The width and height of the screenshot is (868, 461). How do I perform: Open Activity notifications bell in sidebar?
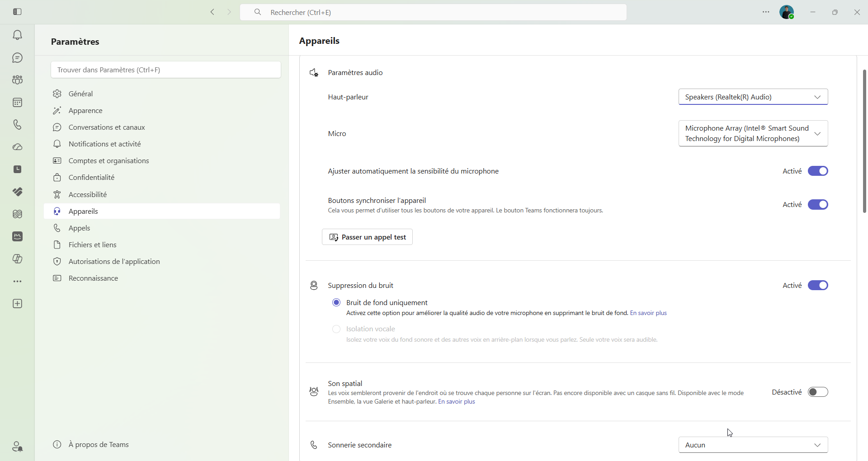[x=17, y=35]
